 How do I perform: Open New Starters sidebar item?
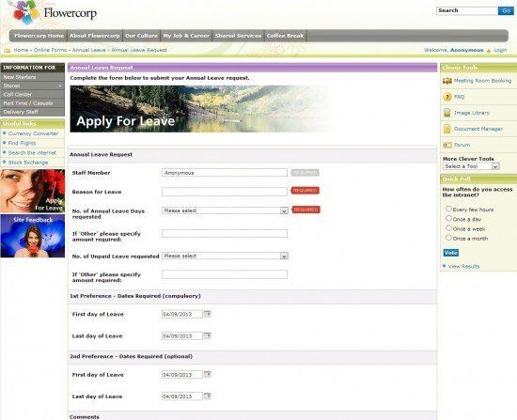coord(32,77)
